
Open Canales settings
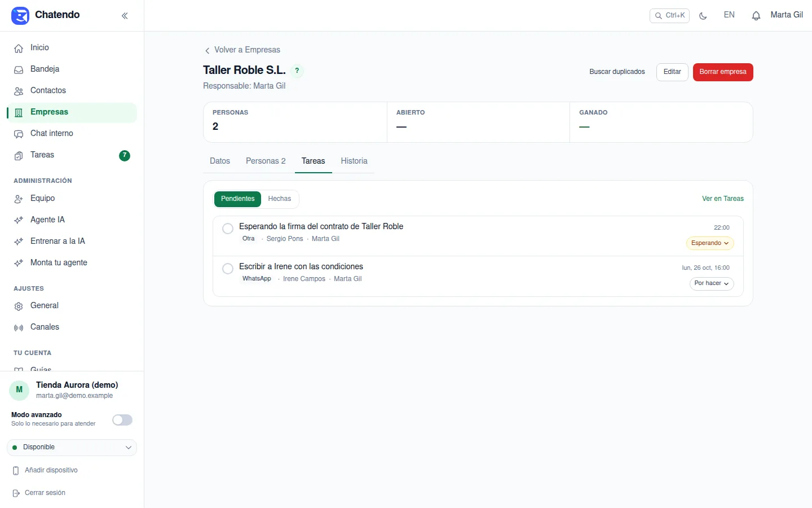pyautogui.click(x=72, y=327)
